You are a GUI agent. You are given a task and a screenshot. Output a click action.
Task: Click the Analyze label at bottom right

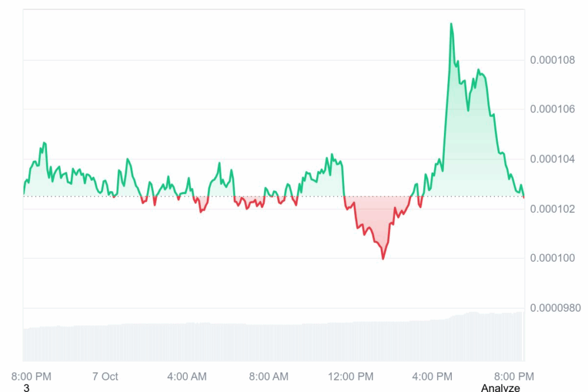coord(500,388)
